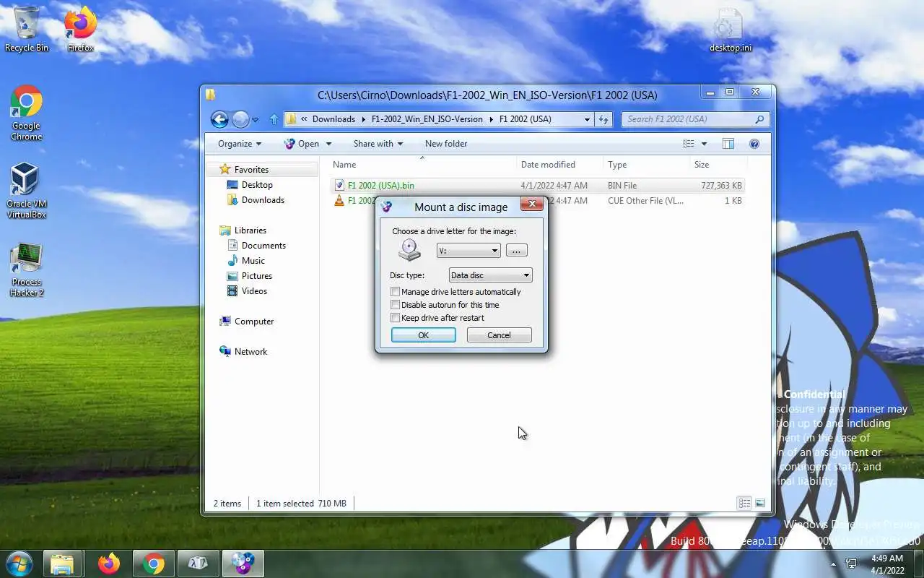Sort files by the Name column
The height and width of the screenshot is (578, 924).
pyautogui.click(x=422, y=165)
